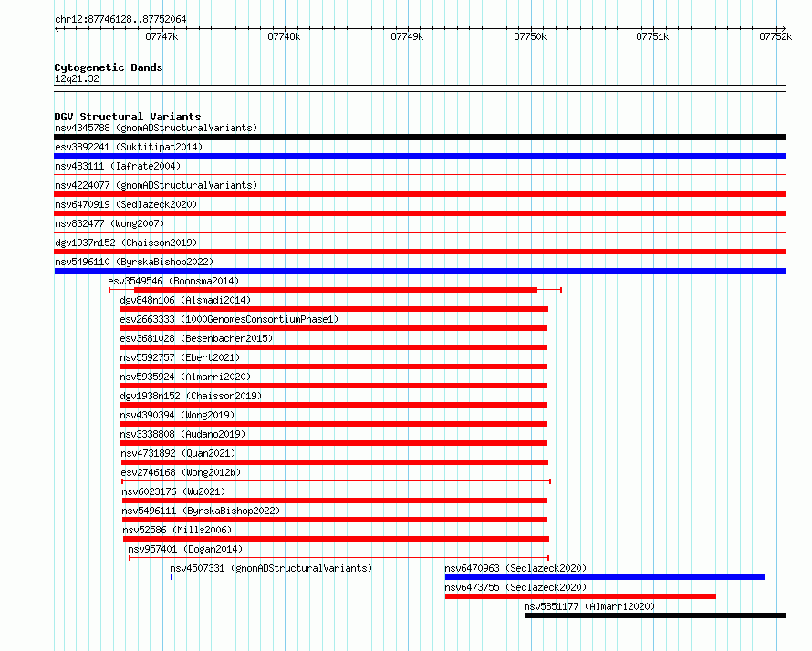Click the 87749k ruler label

click(407, 36)
